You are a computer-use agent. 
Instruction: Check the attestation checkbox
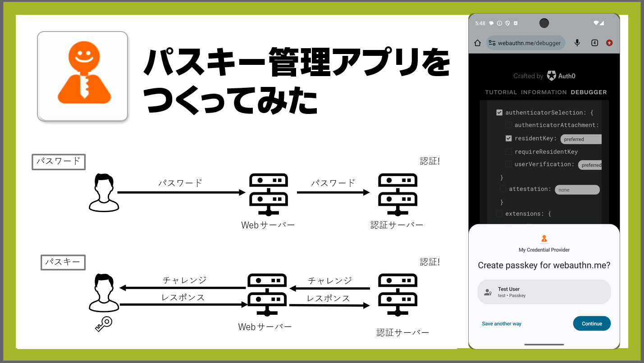[x=503, y=189]
